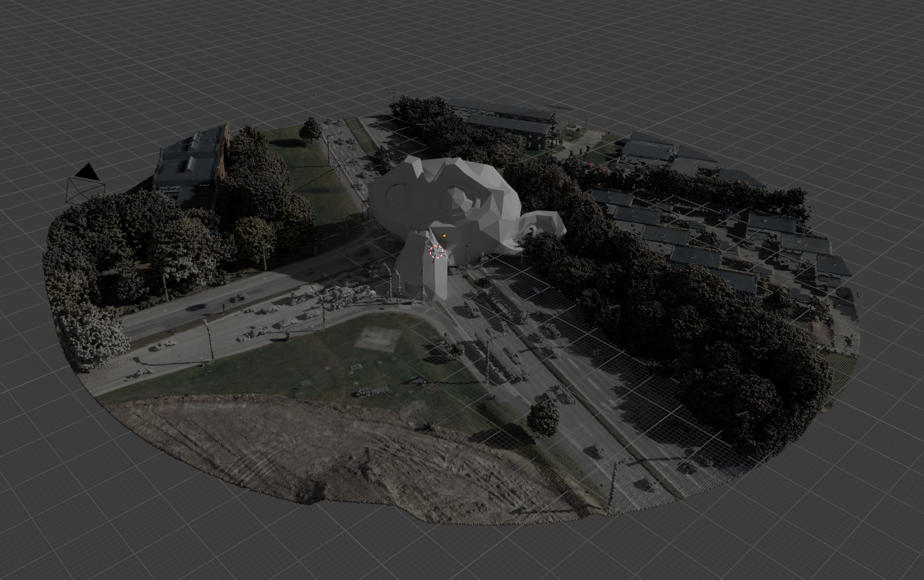Click the monkey's snout below the cursor
The height and width of the screenshot is (580, 924).
click(424, 277)
